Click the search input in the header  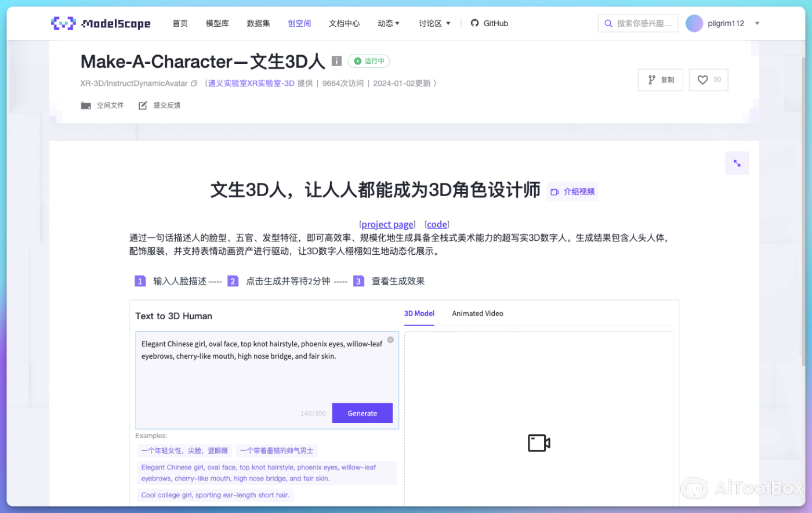(638, 23)
